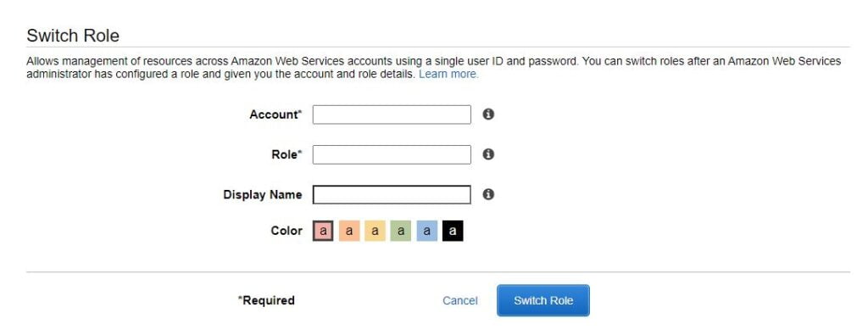This screenshot has width=868, height=335.
Task: Pick the yellow color swatch
Action: (x=375, y=231)
